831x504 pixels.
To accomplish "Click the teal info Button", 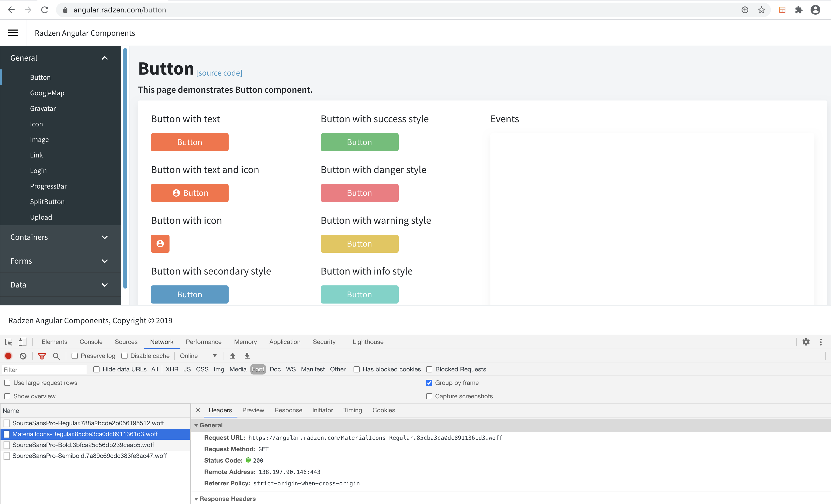I will coord(360,294).
